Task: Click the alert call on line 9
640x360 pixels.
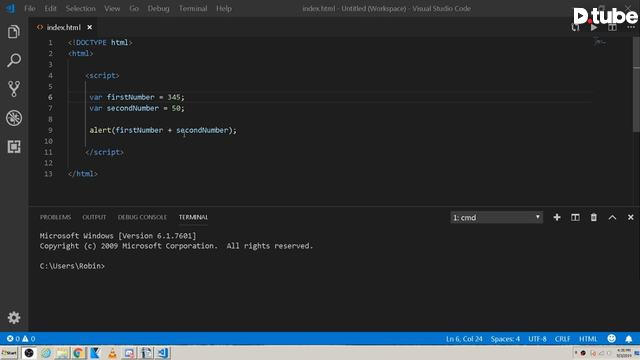Action: [100, 130]
